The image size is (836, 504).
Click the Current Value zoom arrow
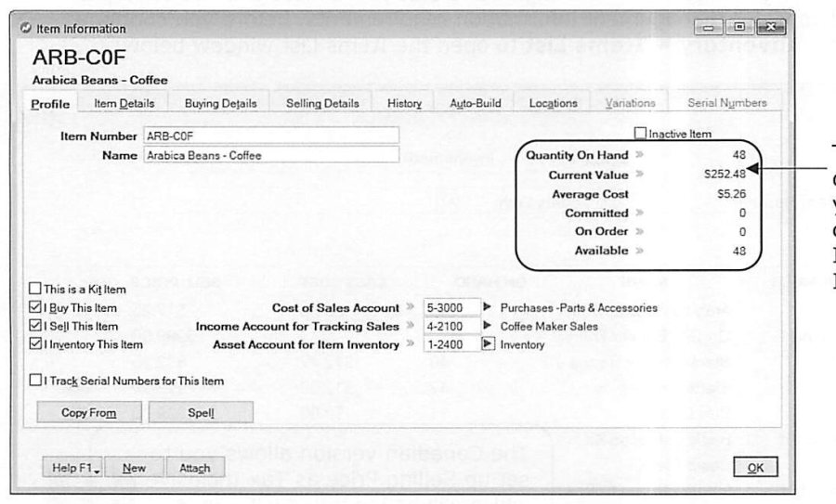pos(639,174)
